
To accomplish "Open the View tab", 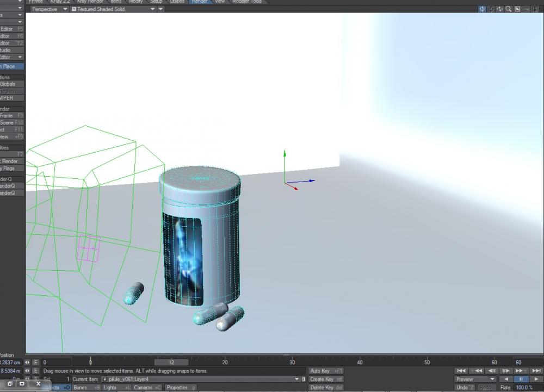I will 220,2.
